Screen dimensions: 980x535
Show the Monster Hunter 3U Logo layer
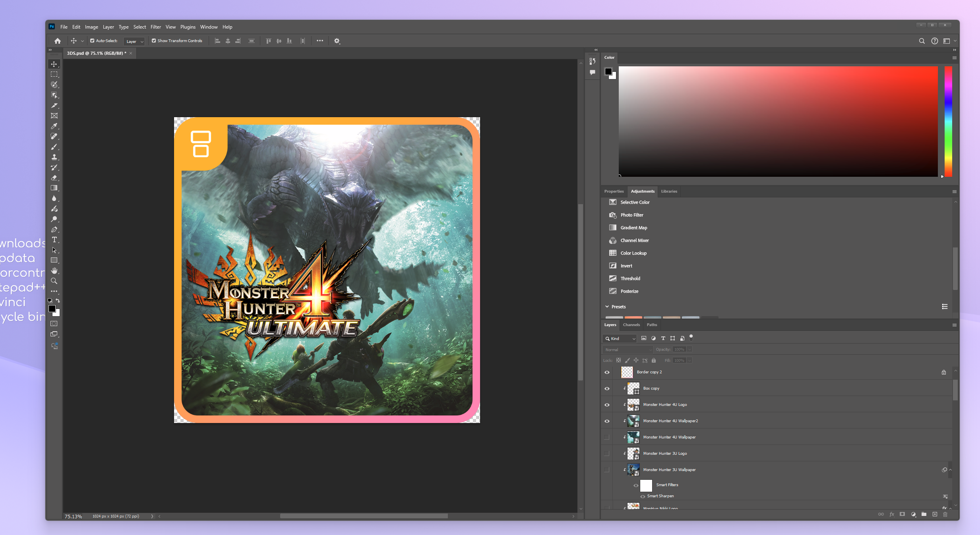pos(607,453)
